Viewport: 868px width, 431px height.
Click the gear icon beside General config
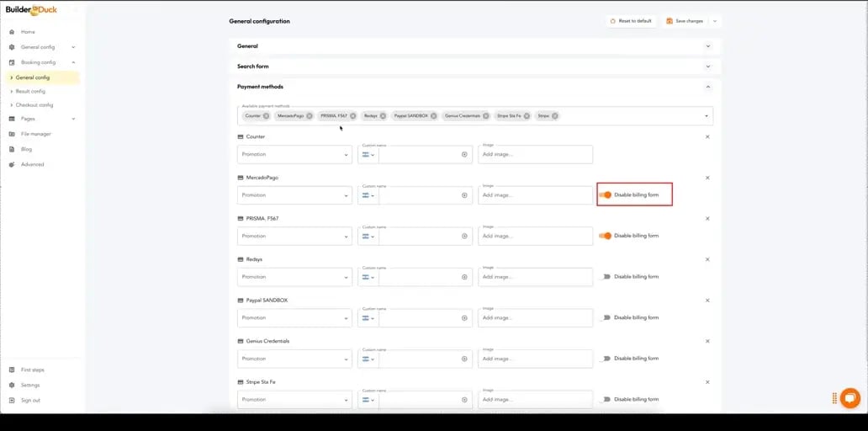pyautogui.click(x=12, y=47)
